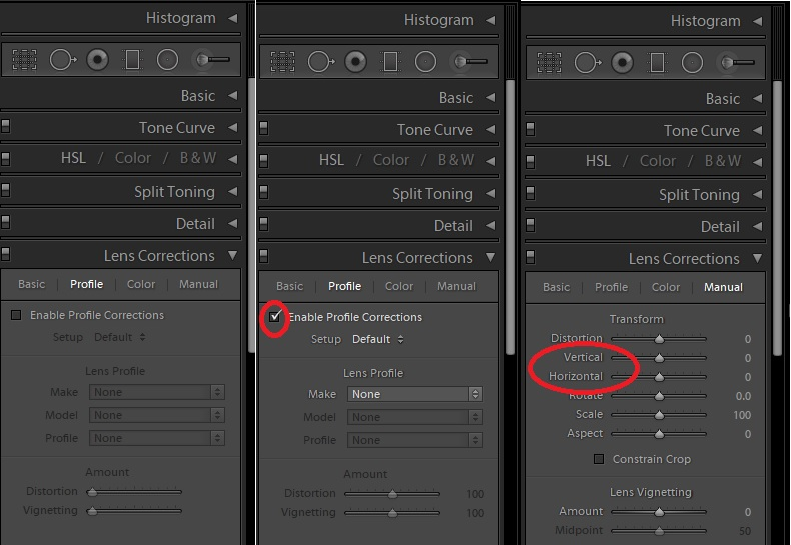This screenshot has height=545, width=791.
Task: Toggle Detail panel switch in middle panel
Action: click(263, 224)
